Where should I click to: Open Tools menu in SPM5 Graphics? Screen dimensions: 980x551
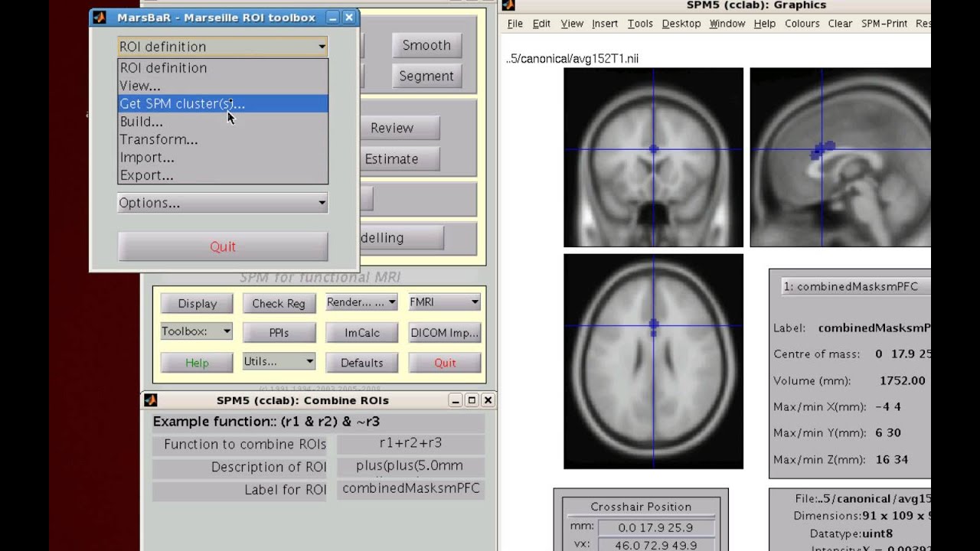tap(640, 24)
